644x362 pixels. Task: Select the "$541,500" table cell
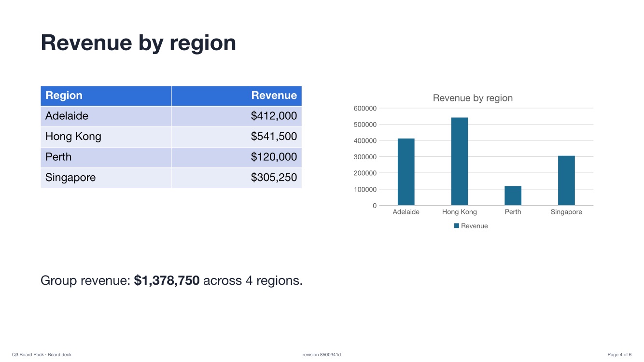point(237,137)
